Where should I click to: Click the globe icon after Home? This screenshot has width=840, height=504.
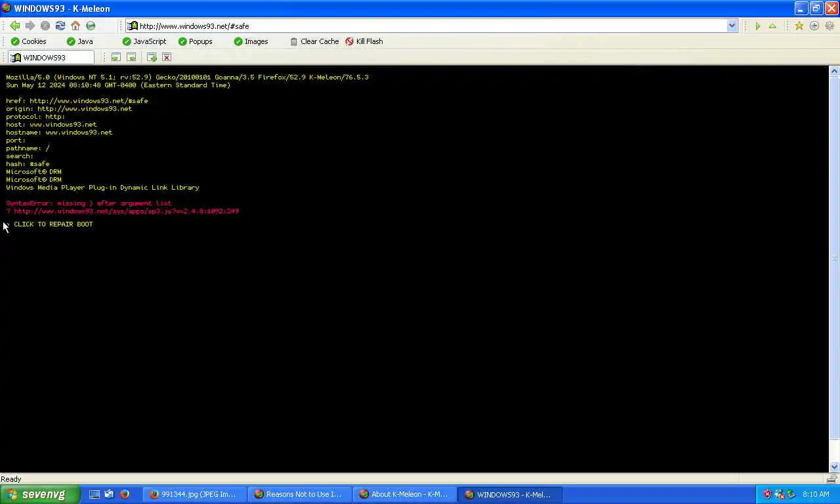(x=91, y=26)
